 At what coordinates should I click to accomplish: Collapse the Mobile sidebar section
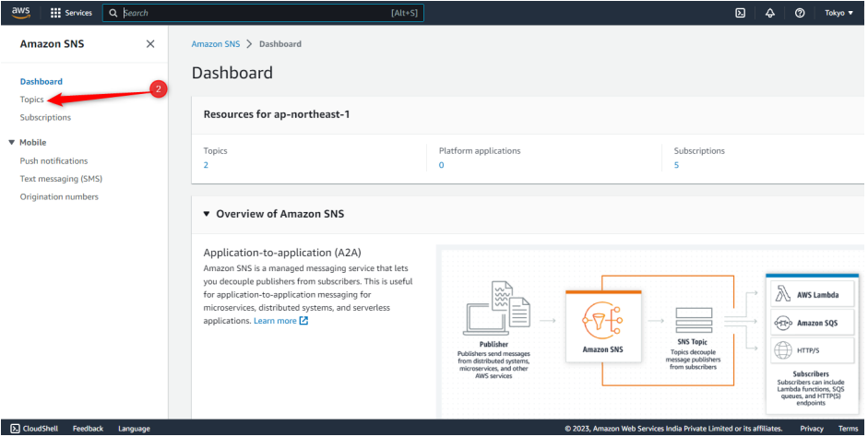tap(12, 143)
